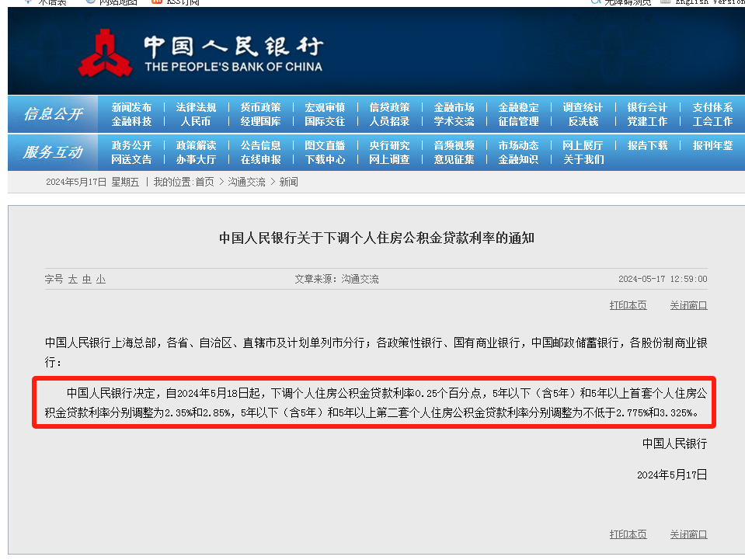745x560 pixels.
Task: Select small font size 小
Action: [x=101, y=279]
